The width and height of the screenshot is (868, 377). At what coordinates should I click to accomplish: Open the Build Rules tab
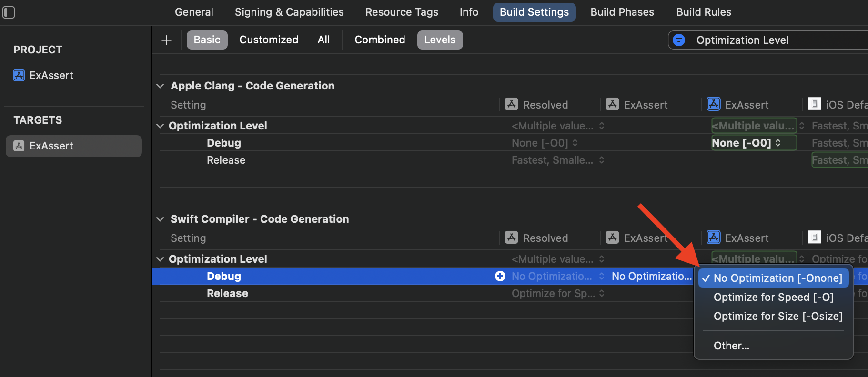(x=704, y=12)
